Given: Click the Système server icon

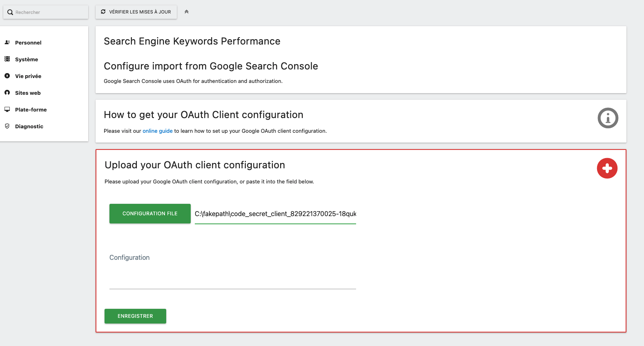Looking at the screenshot, I should pyautogui.click(x=7, y=59).
